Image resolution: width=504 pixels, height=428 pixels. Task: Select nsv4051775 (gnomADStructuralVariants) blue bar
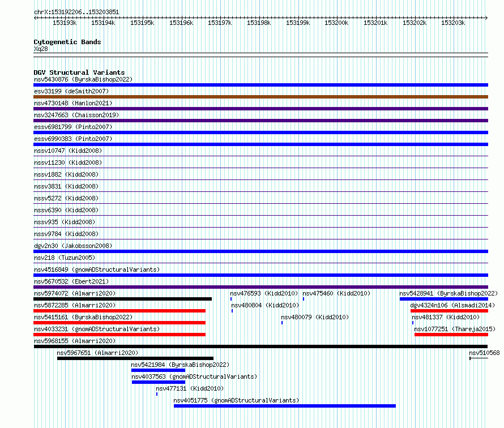pos(285,406)
